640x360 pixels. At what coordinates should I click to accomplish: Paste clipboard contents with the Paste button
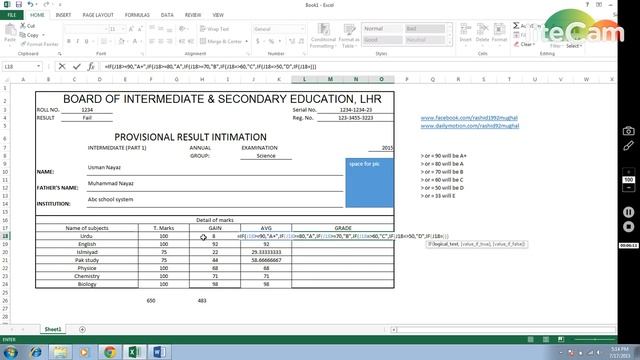point(10,33)
